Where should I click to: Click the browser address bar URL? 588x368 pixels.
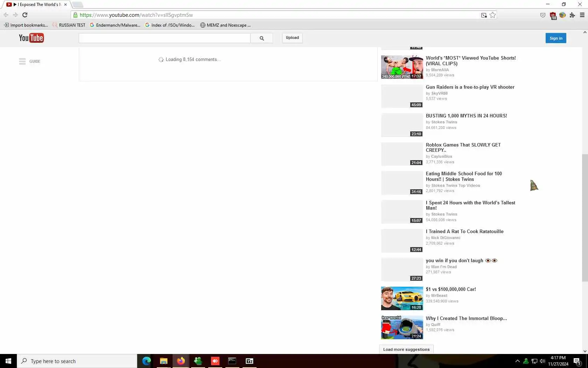coord(136,15)
